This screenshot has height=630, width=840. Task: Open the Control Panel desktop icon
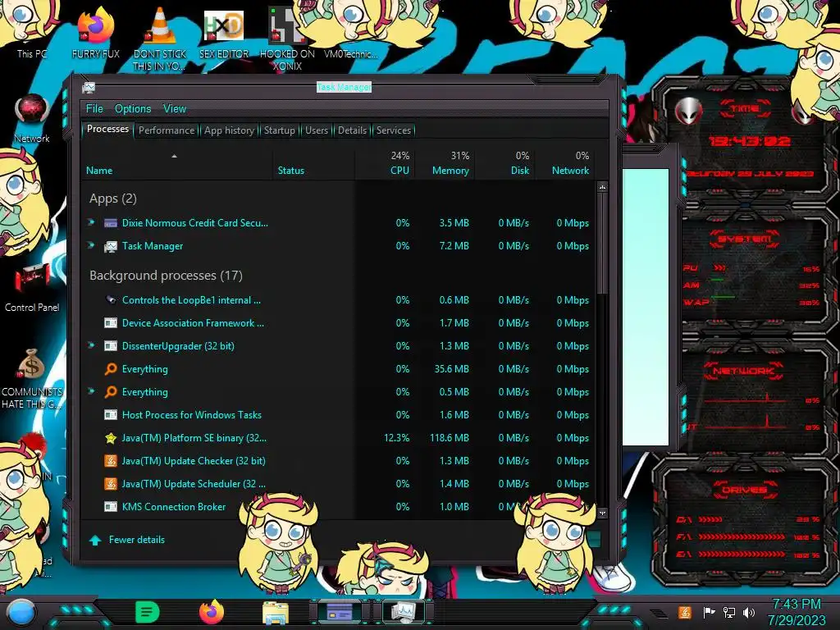tap(32, 288)
